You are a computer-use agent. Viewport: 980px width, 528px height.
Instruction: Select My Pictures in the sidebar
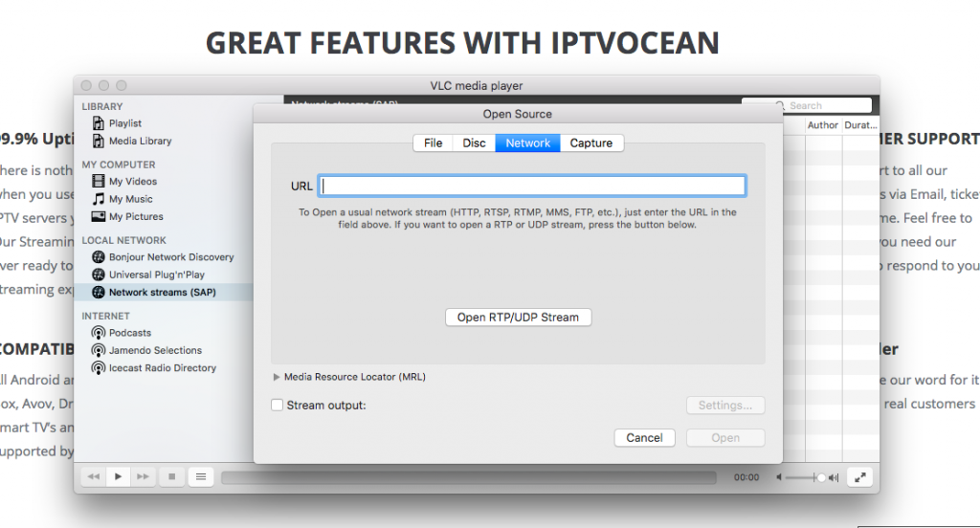tap(127, 216)
